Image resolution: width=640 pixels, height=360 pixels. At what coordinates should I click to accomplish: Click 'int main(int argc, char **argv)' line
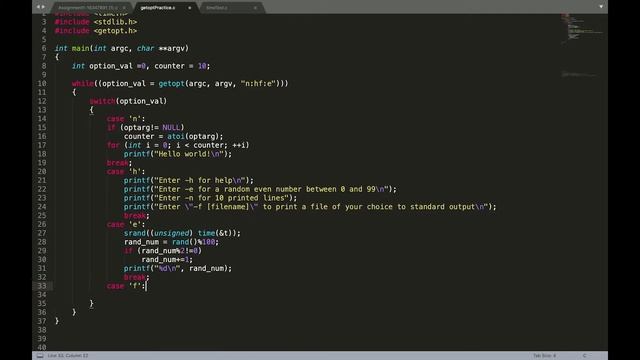point(122,48)
